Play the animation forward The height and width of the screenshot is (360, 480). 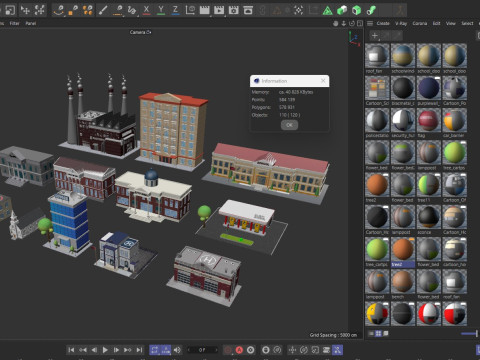pyautogui.click(x=105, y=350)
